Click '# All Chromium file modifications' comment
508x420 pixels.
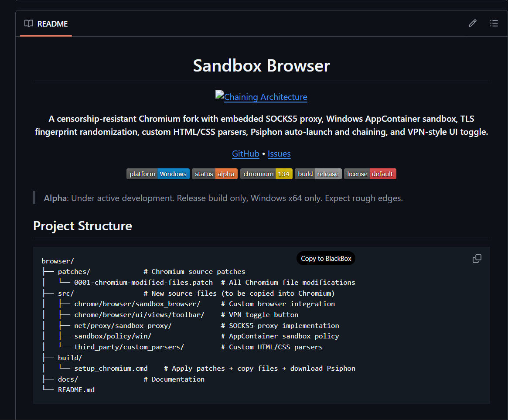pos(288,282)
